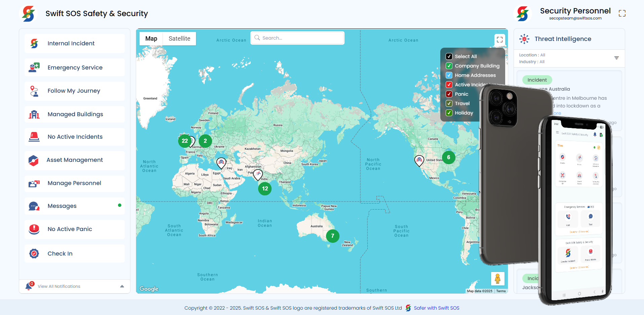Click the No Active Panic label
Screen dimensions: 644x315
(70, 229)
